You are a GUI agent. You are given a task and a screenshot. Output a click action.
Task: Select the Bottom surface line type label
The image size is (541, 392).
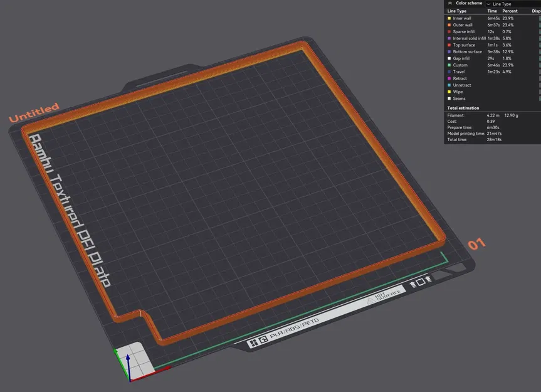[468, 52]
